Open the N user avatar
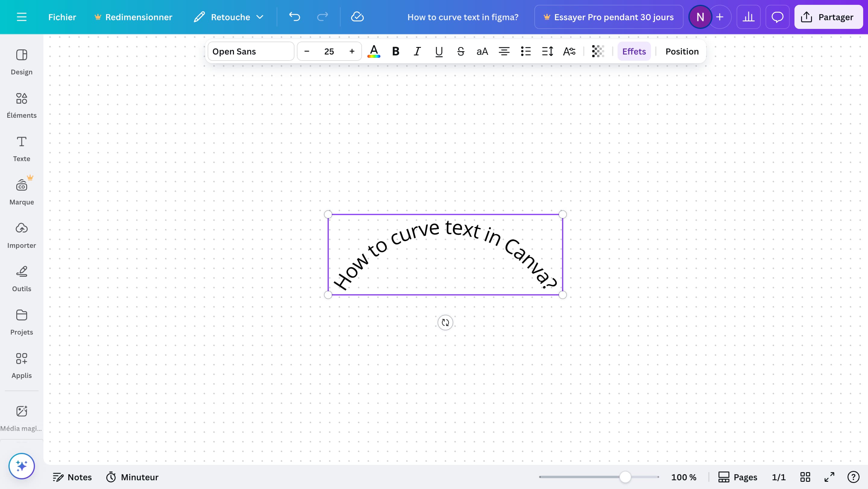Viewport: 868px width, 489px height. click(x=700, y=17)
